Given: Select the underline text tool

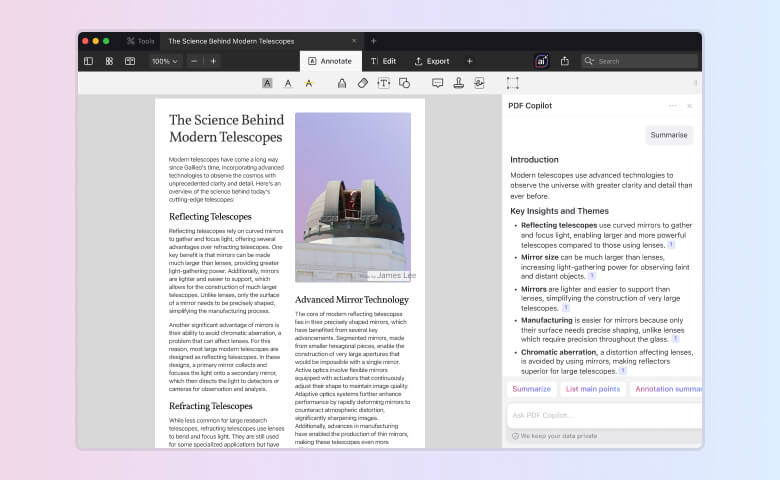Looking at the screenshot, I should coord(288,83).
